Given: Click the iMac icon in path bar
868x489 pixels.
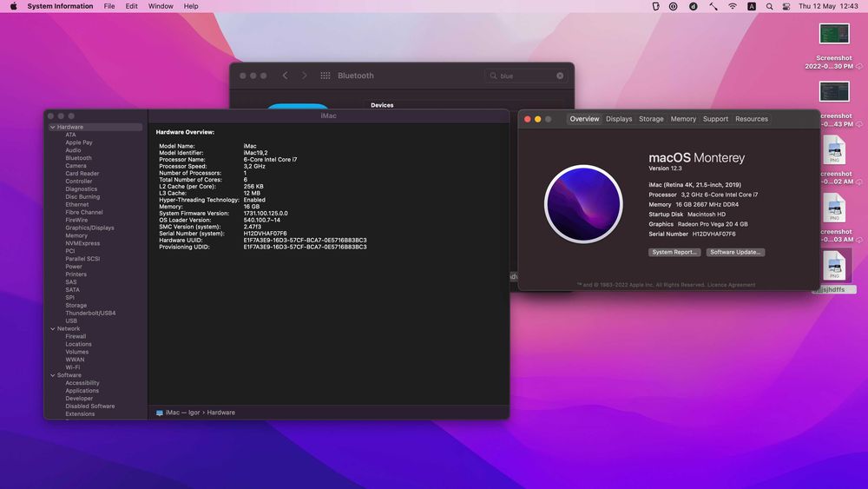Looking at the screenshot, I should click(160, 413).
